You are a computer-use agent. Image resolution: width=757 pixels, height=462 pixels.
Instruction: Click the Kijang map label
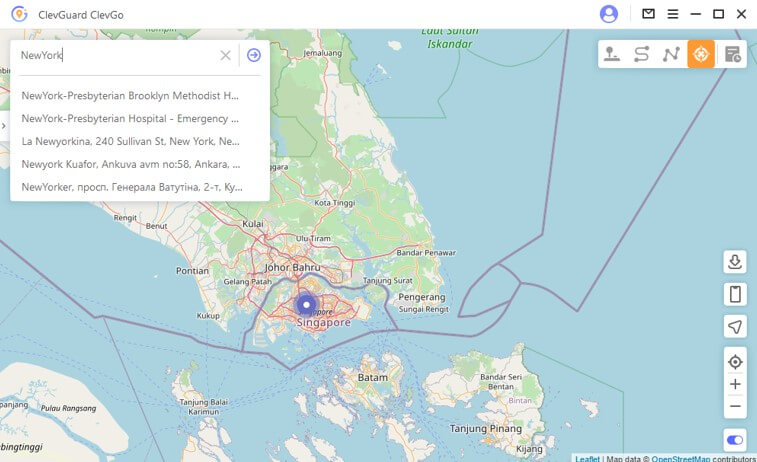(529, 449)
